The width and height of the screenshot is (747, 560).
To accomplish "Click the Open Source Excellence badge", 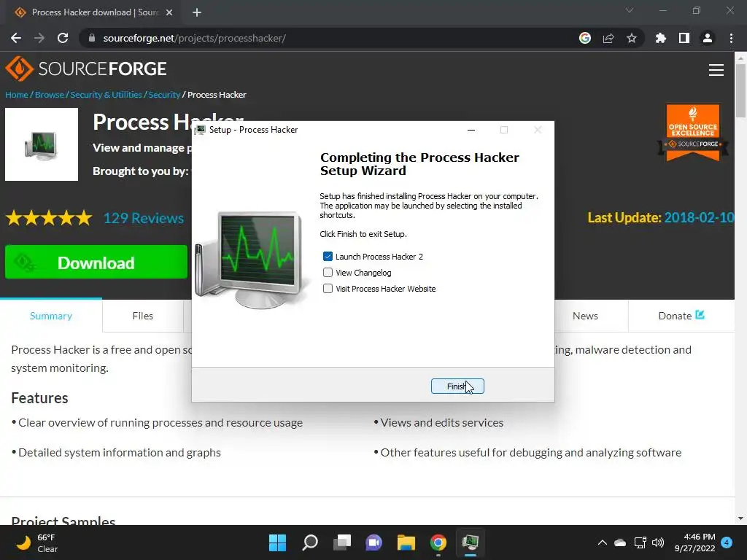I will coord(693,133).
